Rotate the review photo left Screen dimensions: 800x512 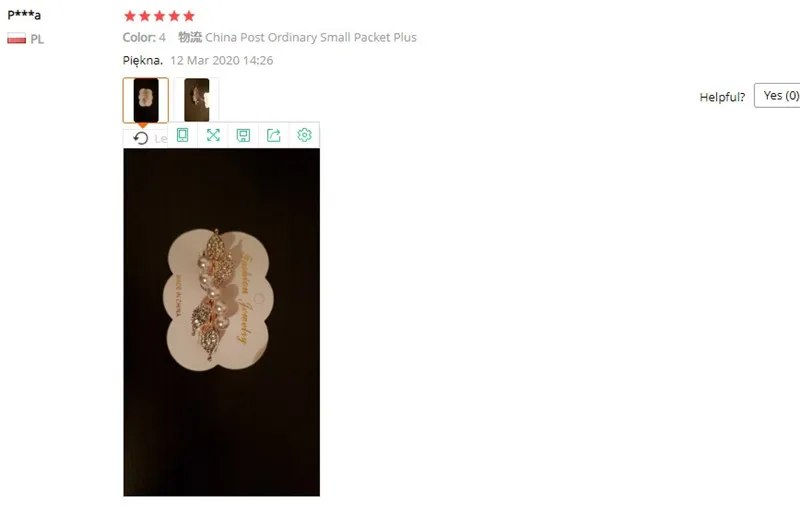141,138
